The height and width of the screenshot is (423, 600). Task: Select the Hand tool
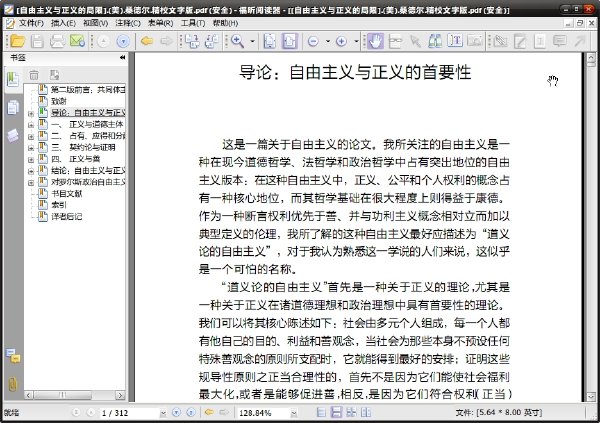point(375,41)
